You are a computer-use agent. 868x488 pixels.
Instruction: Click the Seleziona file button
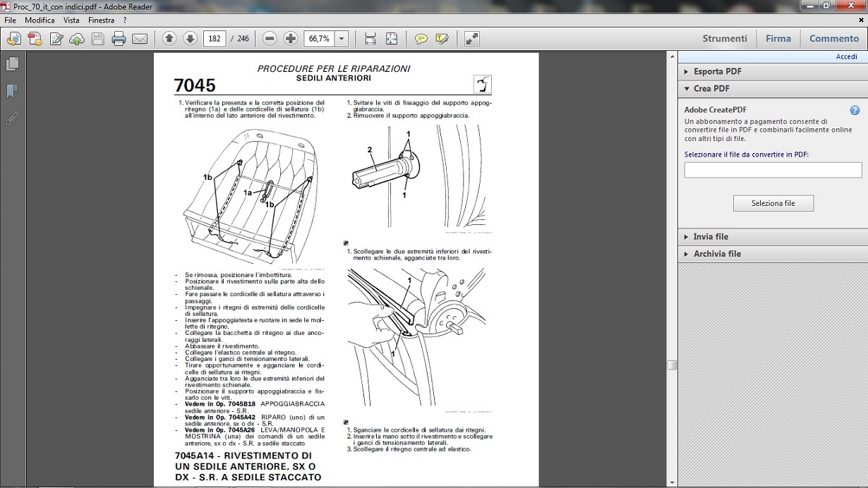(x=773, y=203)
